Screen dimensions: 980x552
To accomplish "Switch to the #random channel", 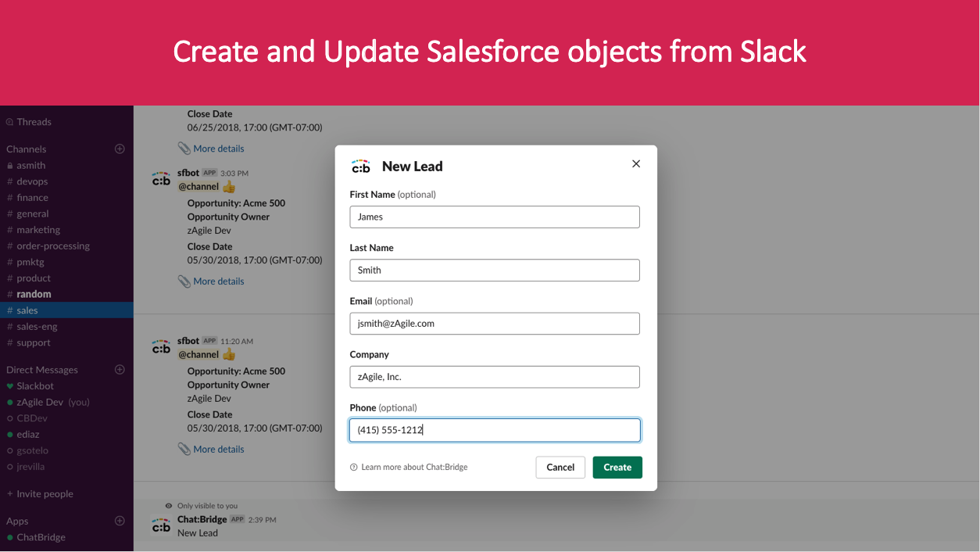I will [33, 294].
